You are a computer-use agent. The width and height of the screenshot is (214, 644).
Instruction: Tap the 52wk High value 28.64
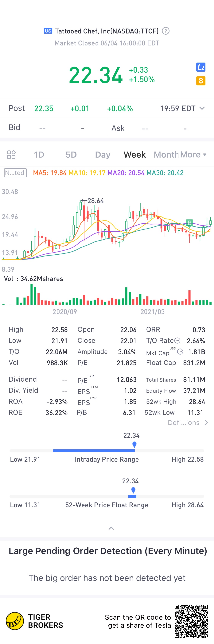pos(197,402)
